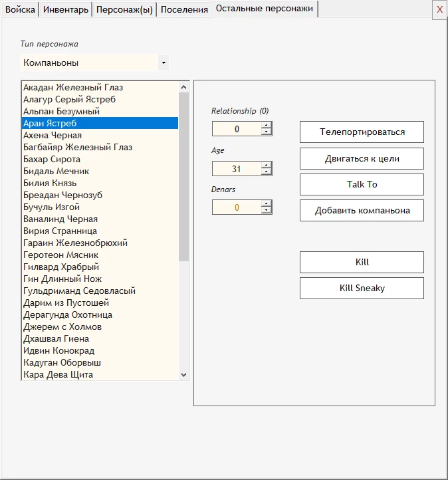Increase the Denars value with up arrow
448x480 pixels.
[267, 203]
